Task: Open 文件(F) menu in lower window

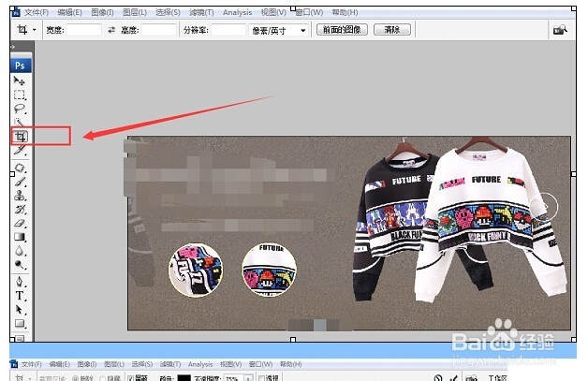Action: pos(31,364)
